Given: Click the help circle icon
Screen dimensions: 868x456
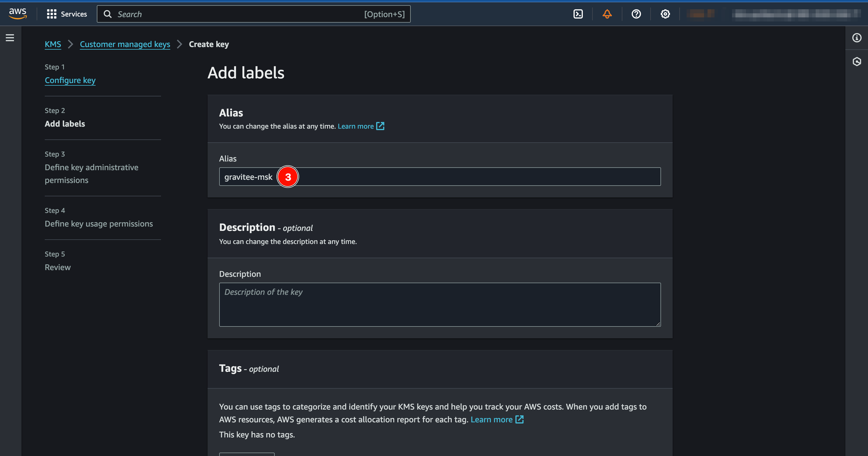Looking at the screenshot, I should tap(636, 14).
